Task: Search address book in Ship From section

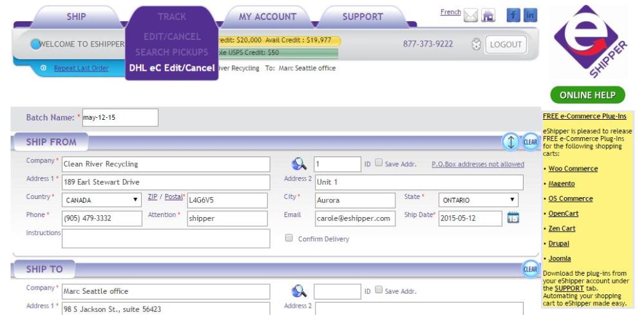Action: coord(299,164)
